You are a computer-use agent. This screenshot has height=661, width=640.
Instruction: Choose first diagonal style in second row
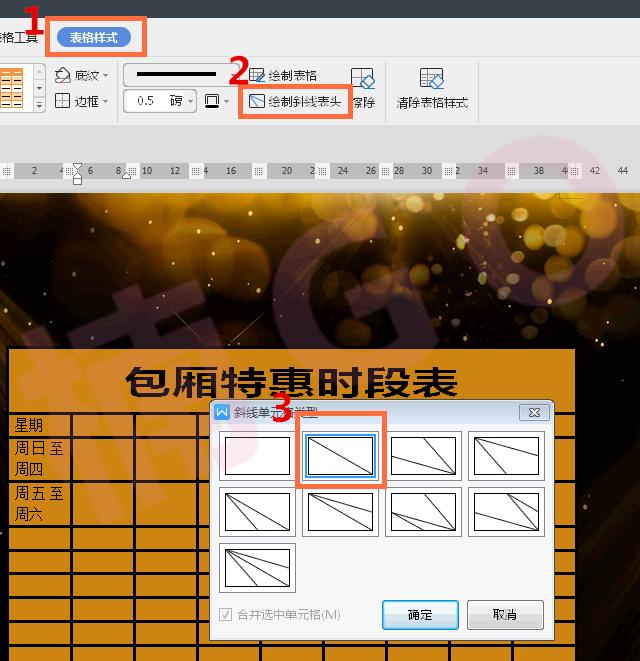click(257, 512)
